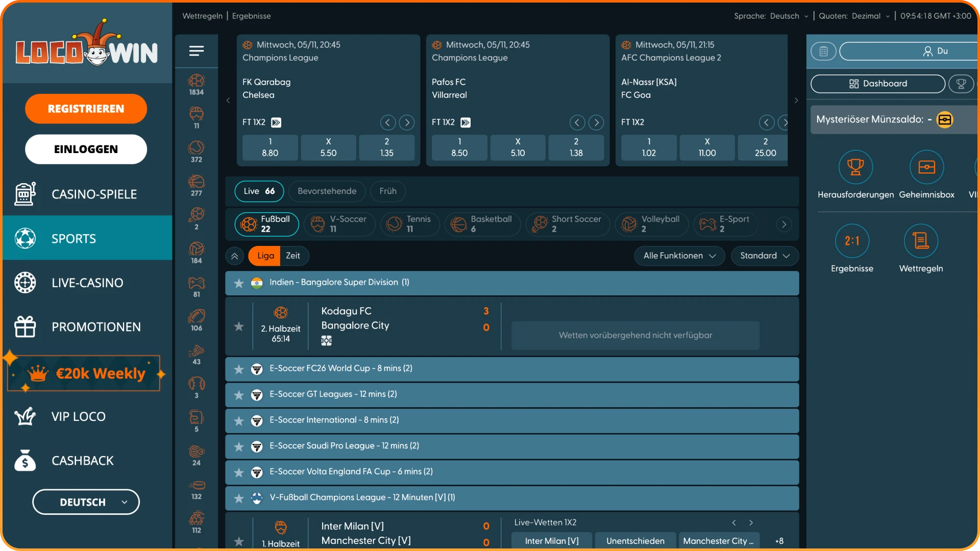This screenshot has height=551, width=980.
Task: Select the sport icon with count 1834
Action: tap(197, 85)
